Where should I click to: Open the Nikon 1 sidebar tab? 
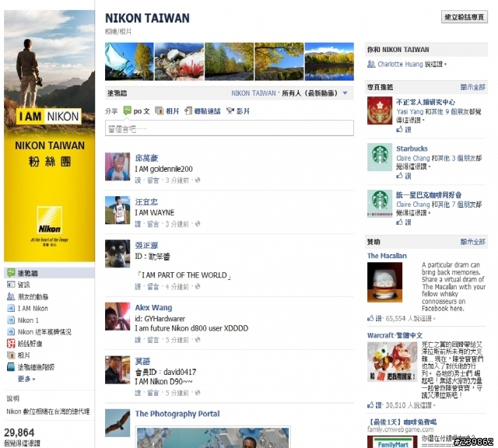click(28, 320)
